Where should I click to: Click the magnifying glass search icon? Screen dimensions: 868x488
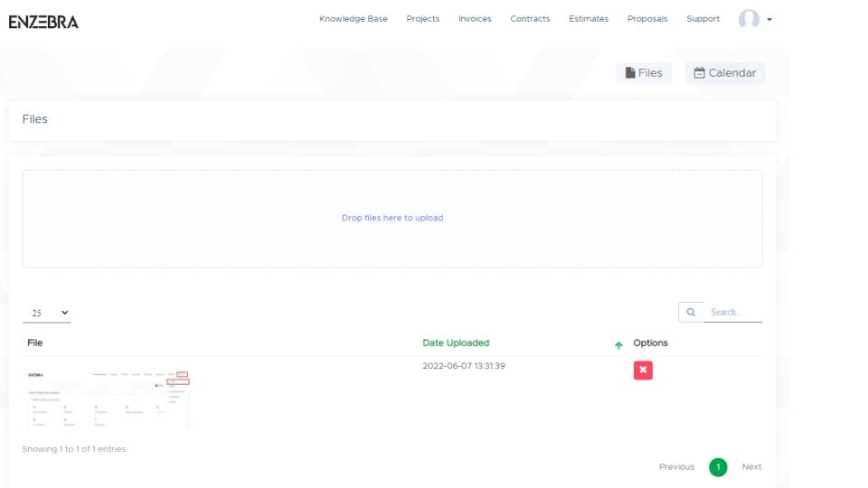point(692,312)
